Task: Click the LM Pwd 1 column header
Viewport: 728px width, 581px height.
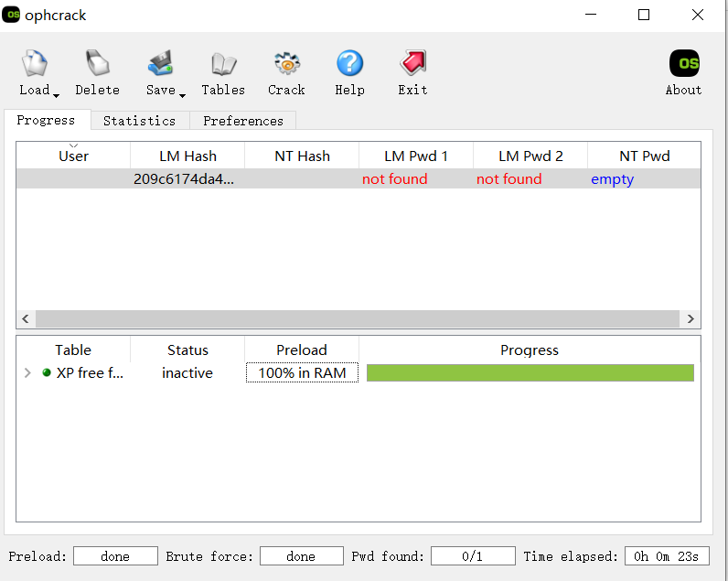Action: pyautogui.click(x=416, y=156)
